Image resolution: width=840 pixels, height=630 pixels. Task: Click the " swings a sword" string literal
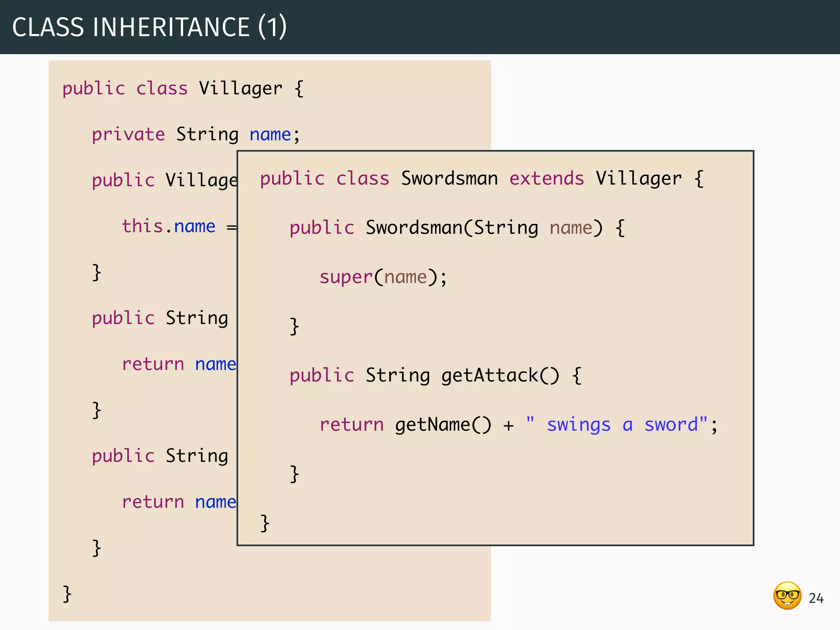pos(616,425)
